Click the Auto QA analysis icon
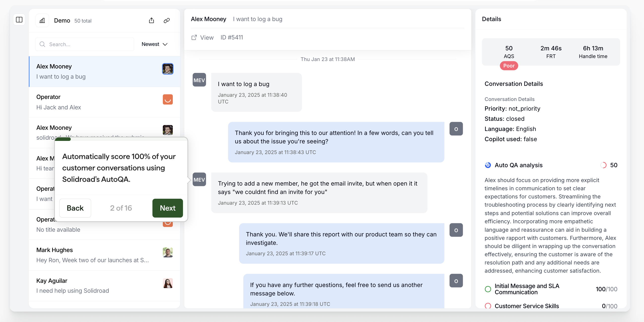644x322 pixels. (488, 165)
